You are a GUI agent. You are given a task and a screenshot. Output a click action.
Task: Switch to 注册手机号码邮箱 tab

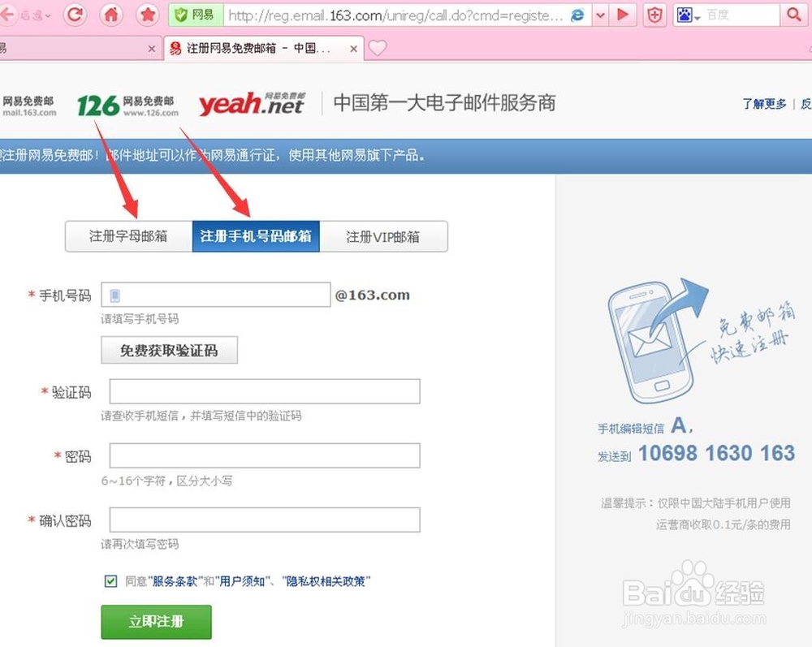coord(256,236)
